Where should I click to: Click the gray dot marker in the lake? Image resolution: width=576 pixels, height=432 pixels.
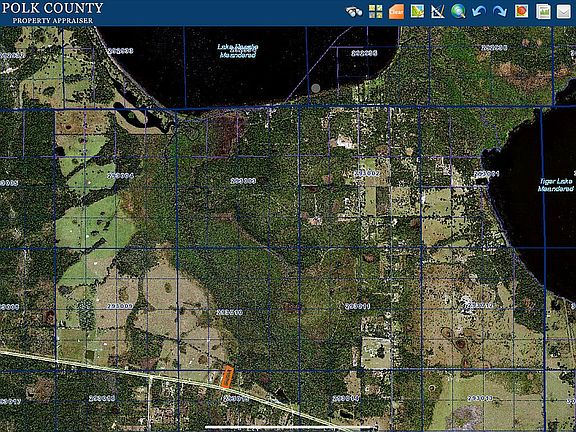pos(316,88)
